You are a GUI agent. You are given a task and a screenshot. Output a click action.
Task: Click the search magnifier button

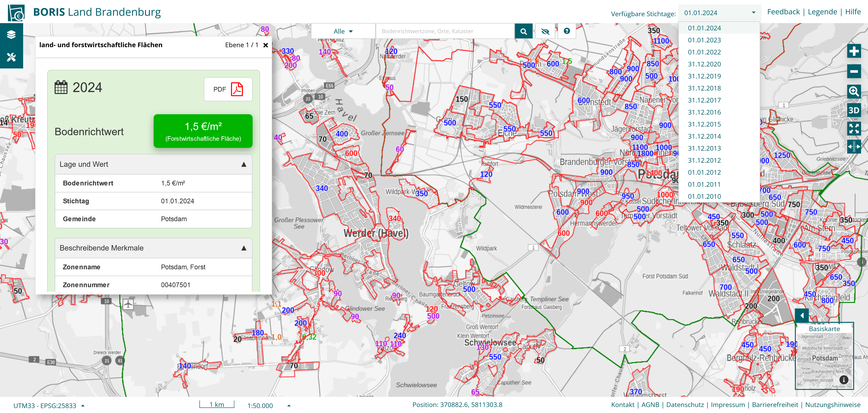pos(523,31)
